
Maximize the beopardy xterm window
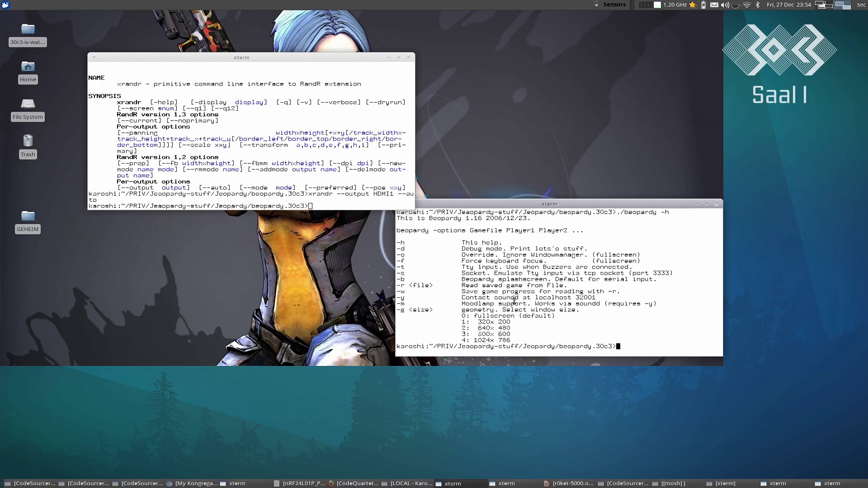(x=706, y=204)
